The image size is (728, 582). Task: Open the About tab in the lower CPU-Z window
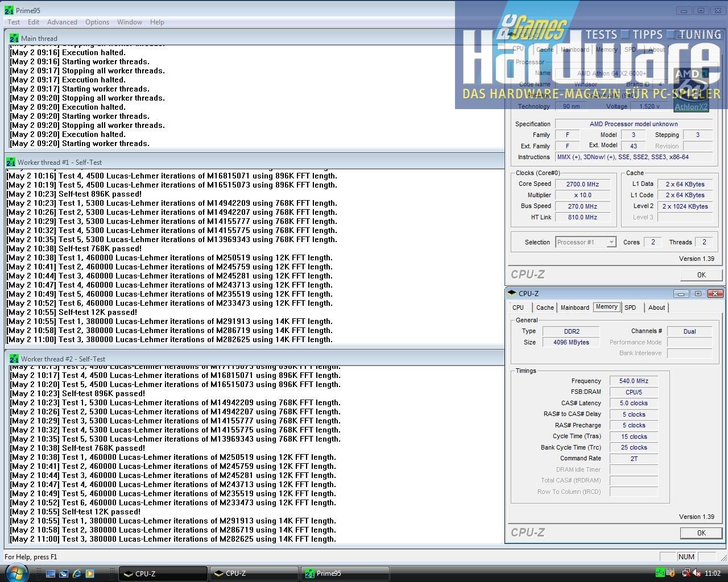[656, 307]
